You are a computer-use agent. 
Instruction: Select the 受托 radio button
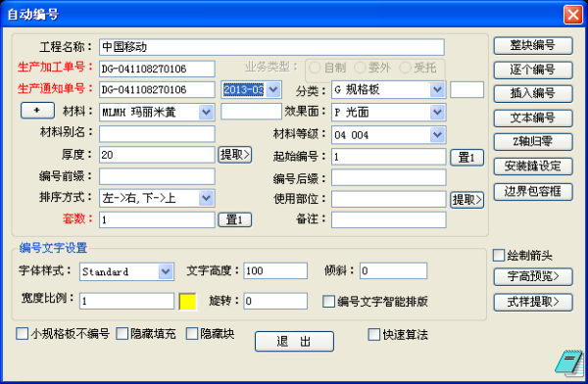click(405, 68)
